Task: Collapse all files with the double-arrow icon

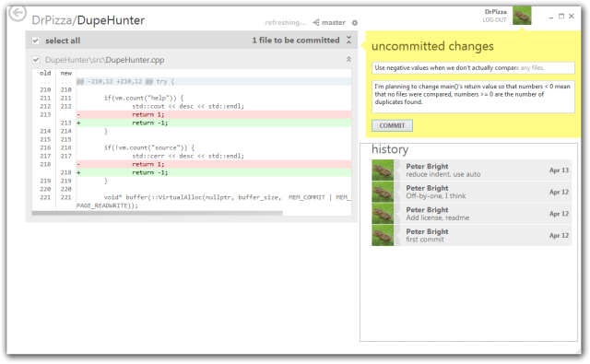Action: click(x=348, y=40)
